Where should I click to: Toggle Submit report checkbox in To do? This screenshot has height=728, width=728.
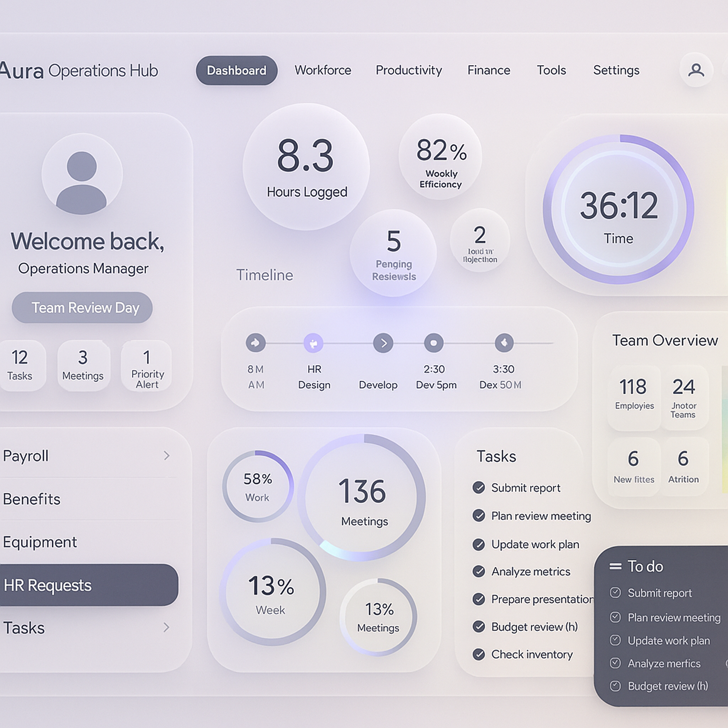pos(615,593)
